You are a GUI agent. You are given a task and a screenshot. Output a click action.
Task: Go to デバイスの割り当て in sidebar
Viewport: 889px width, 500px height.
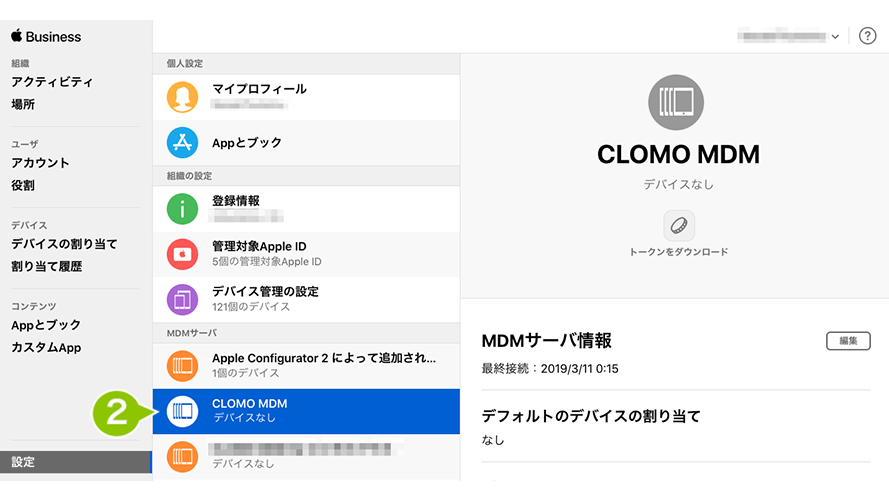pyautogui.click(x=64, y=244)
